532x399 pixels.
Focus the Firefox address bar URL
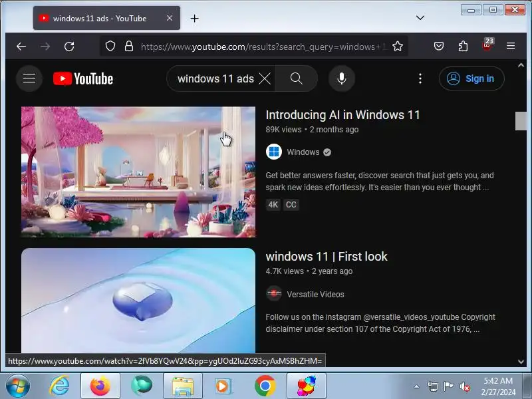pos(263,47)
